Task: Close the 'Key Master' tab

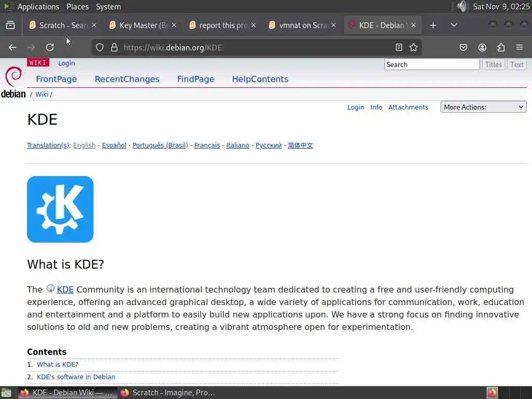Action: [174, 25]
